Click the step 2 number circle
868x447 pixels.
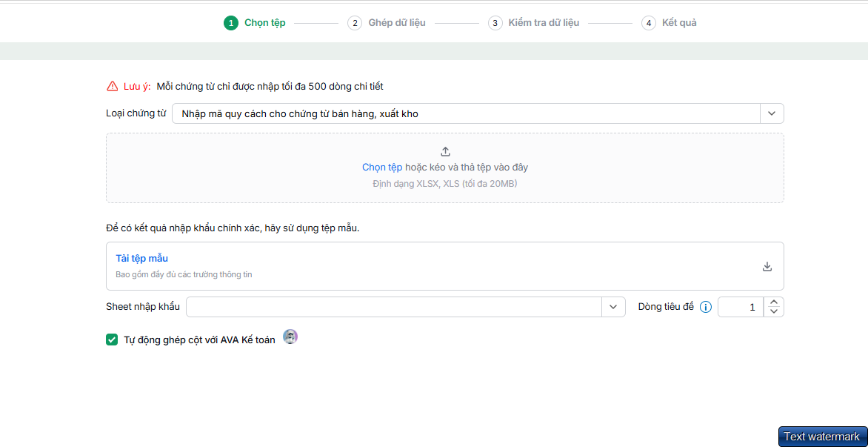354,23
